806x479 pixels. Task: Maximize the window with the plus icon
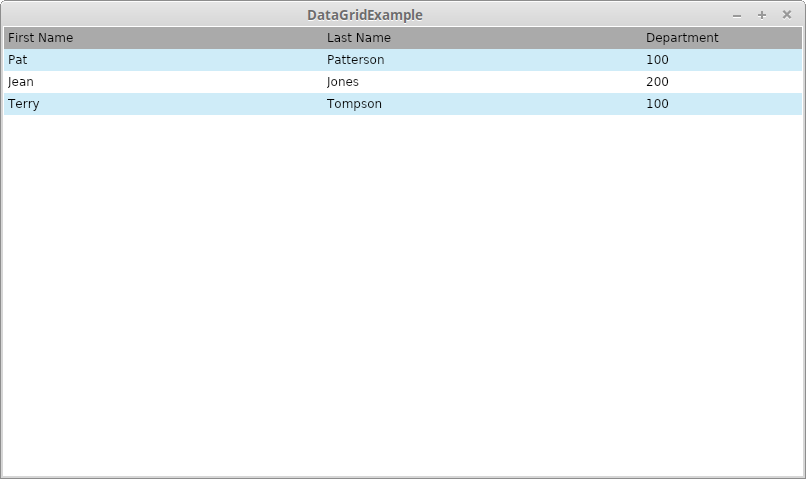click(x=762, y=15)
